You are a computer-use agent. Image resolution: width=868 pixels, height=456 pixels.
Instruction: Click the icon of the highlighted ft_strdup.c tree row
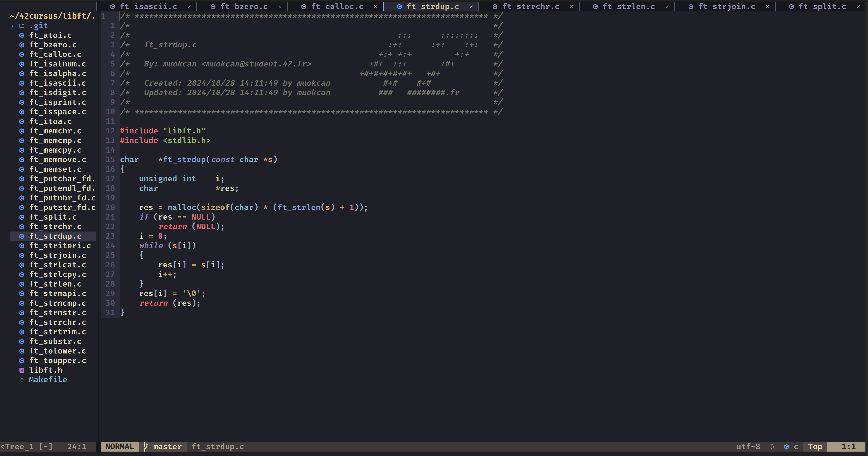[x=22, y=236]
